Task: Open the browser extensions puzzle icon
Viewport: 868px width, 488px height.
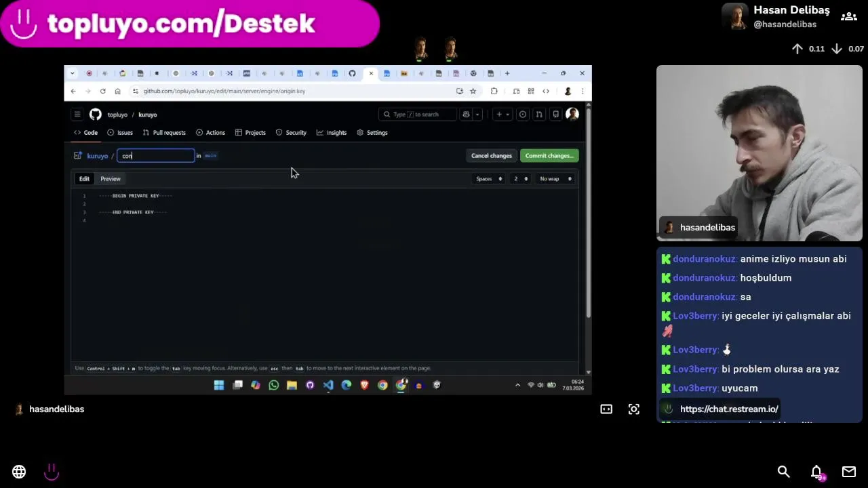Action: [x=494, y=91]
